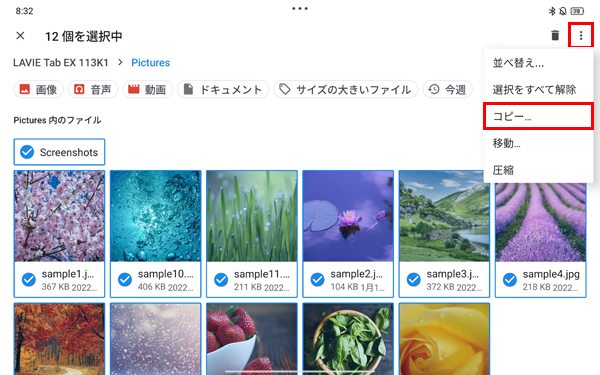Tap the yellow rose thumbnail
This screenshot has width=600, height=375.
(x=444, y=339)
